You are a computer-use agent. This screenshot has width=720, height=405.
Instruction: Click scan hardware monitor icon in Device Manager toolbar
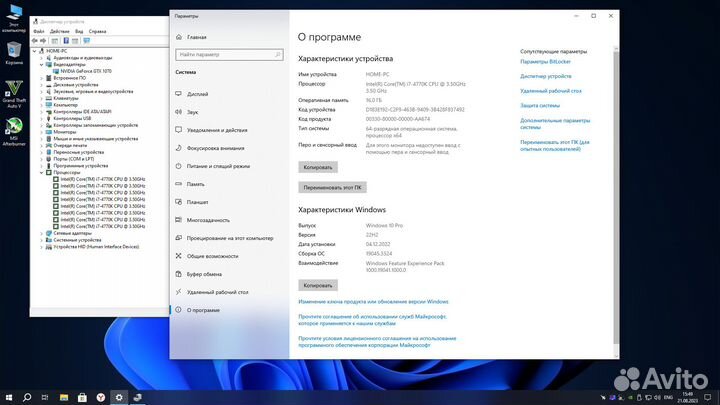click(86, 41)
